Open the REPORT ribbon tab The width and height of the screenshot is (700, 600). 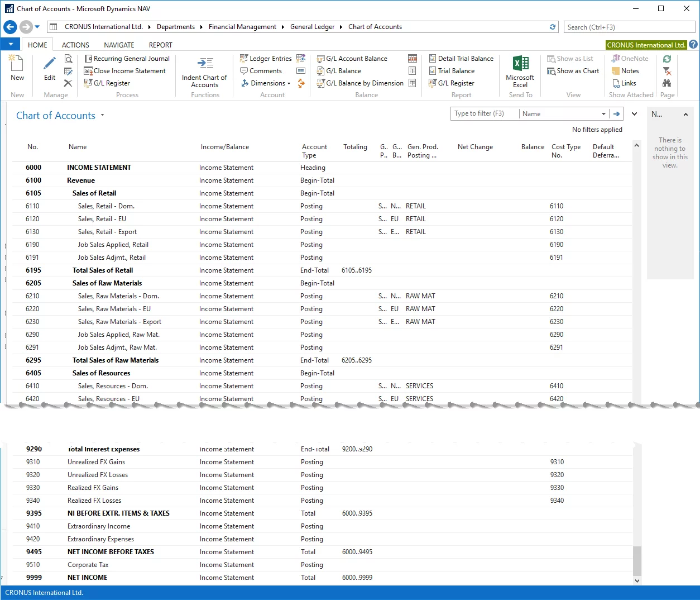pyautogui.click(x=160, y=45)
